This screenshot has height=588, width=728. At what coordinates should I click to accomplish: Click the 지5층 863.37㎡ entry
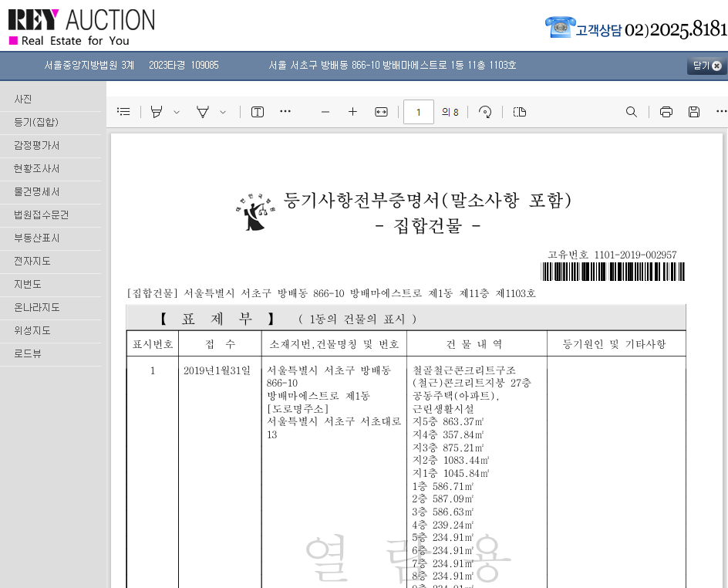(448, 422)
